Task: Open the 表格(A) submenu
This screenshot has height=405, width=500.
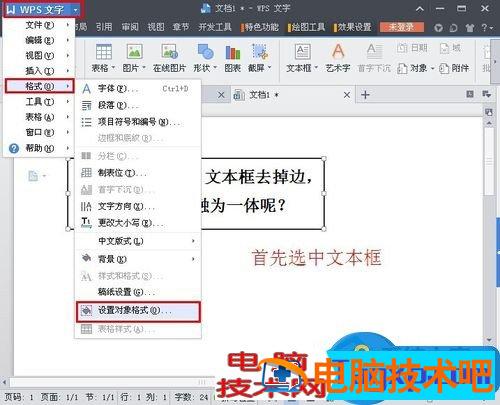Action: pyautogui.click(x=38, y=117)
